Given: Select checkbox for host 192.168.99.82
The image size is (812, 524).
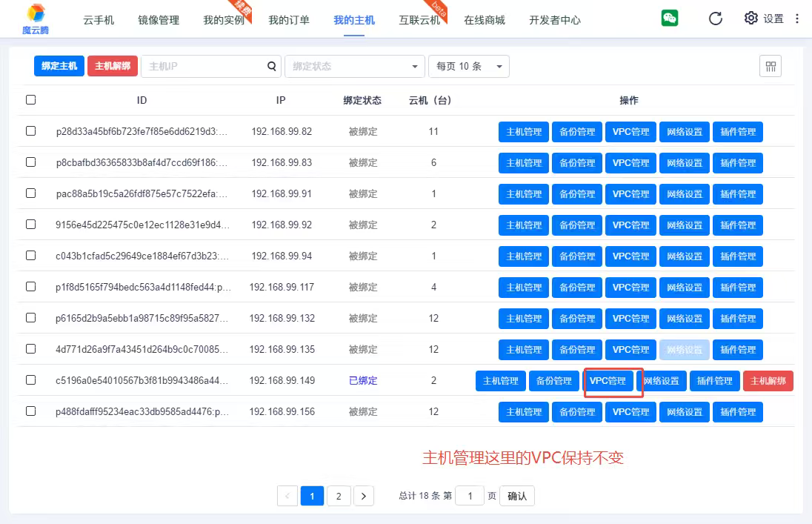Looking at the screenshot, I should [30, 131].
